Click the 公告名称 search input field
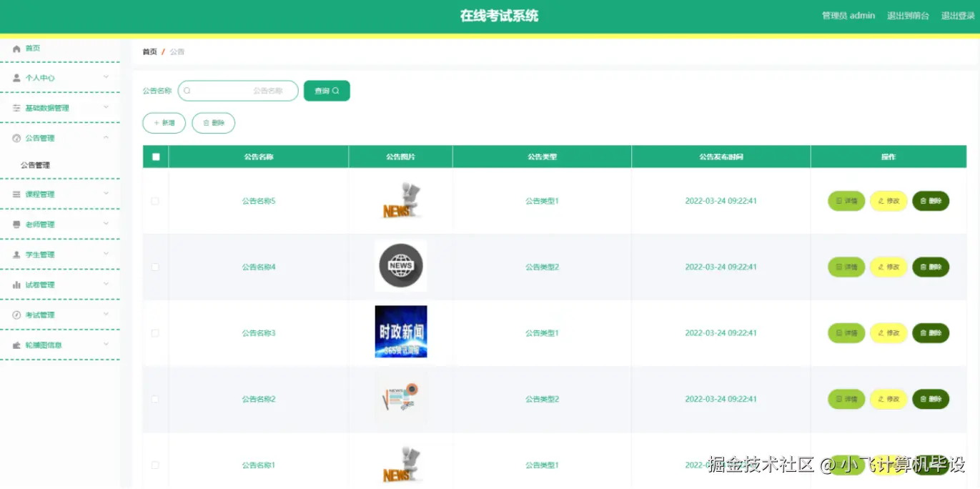This screenshot has width=980, height=489. click(x=238, y=91)
